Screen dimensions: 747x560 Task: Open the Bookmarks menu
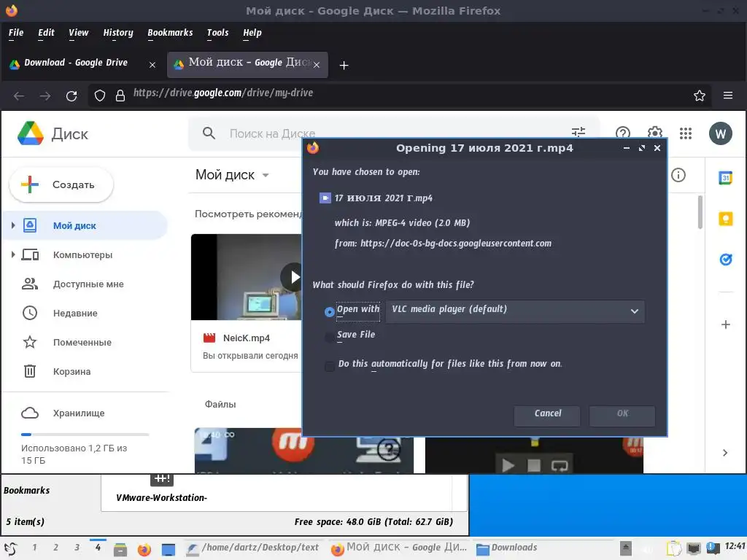[x=170, y=33]
